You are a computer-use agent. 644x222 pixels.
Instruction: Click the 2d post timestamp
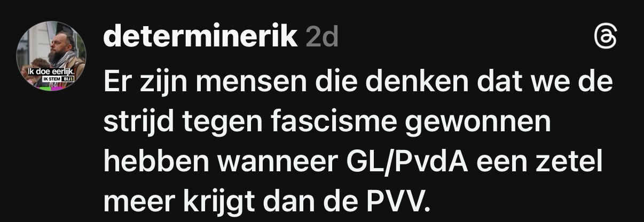(323, 37)
